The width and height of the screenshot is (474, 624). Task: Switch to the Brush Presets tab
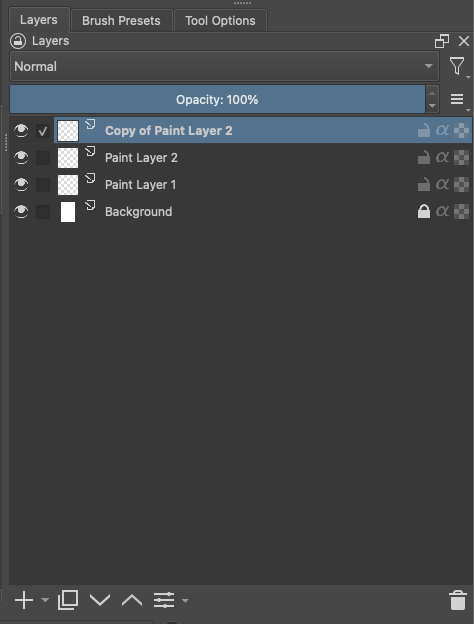coord(121,21)
